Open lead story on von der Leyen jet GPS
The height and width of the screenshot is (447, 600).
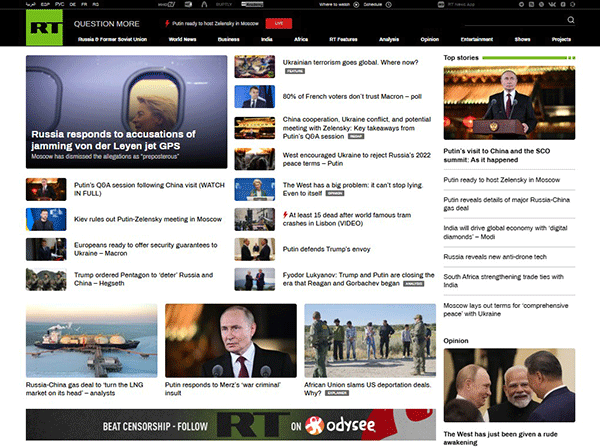(x=126, y=112)
